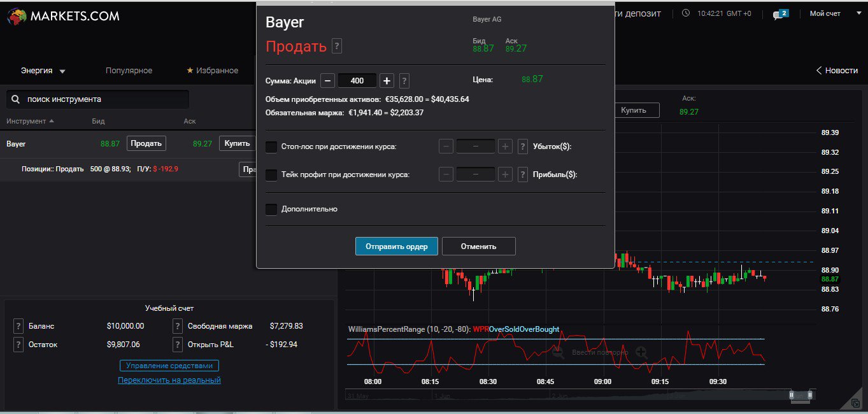Click the help icon next to Открыть P&L

[x=178, y=345]
